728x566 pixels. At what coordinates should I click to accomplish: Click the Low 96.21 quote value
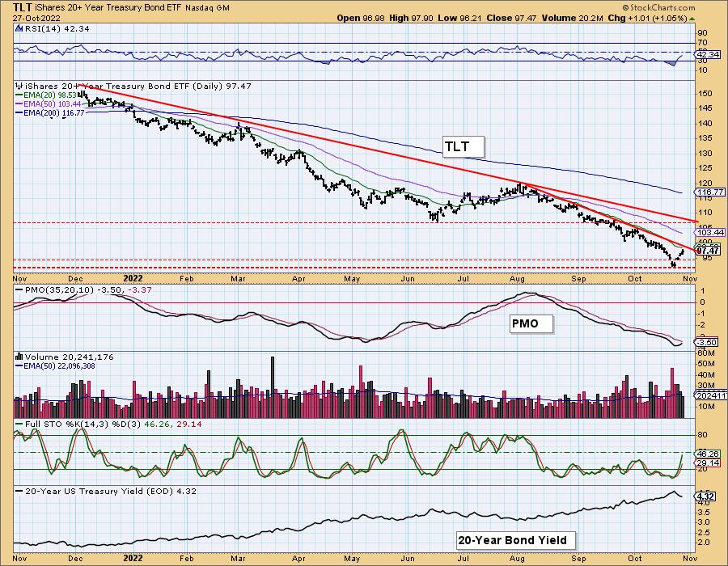459,18
